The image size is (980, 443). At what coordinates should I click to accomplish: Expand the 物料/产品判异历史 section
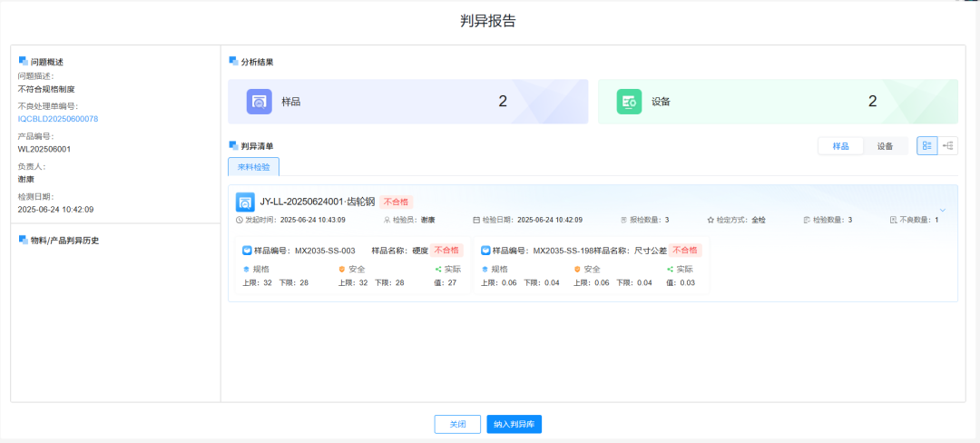tap(64, 241)
